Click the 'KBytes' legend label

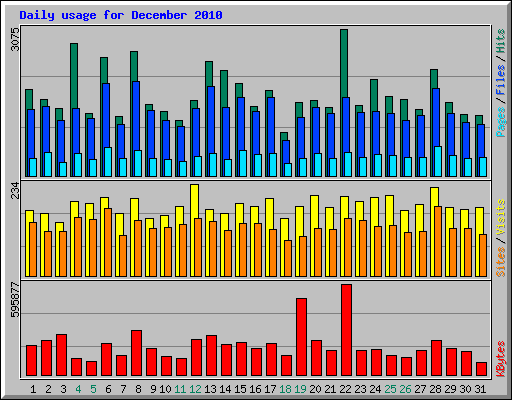[x=500, y=359]
